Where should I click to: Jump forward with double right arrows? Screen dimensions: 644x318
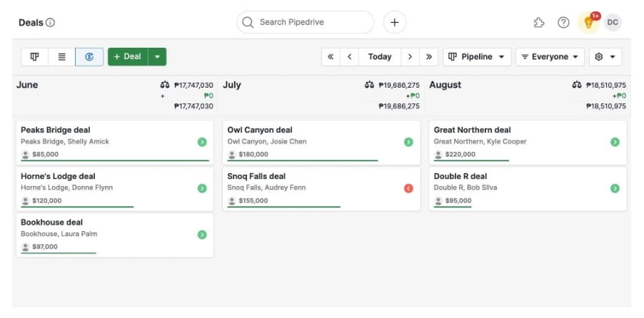click(429, 56)
